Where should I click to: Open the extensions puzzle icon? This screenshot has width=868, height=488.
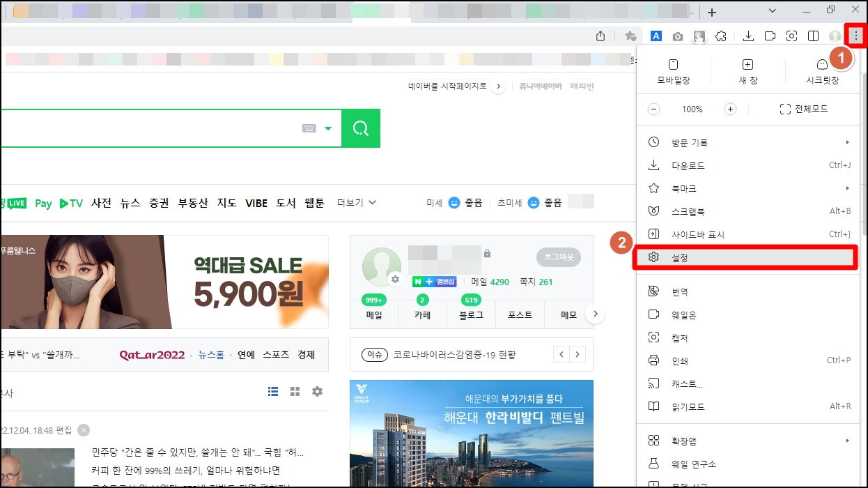click(721, 36)
